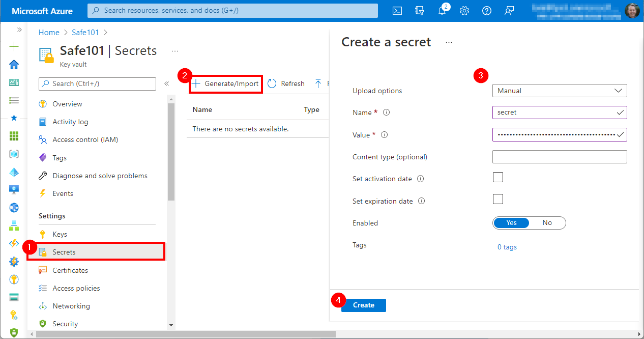Click the Azure portal search bar
The width and height of the screenshot is (644, 339).
233,11
